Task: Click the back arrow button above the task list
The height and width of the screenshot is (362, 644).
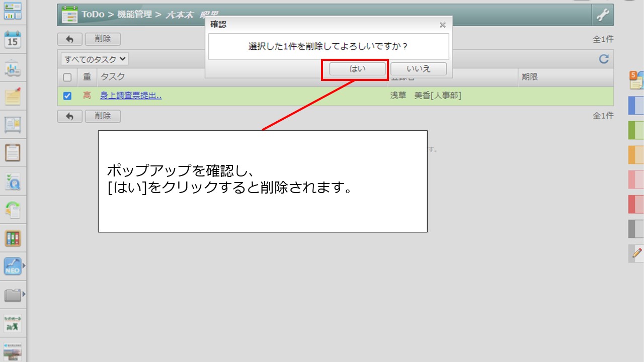Action: coord(70,39)
